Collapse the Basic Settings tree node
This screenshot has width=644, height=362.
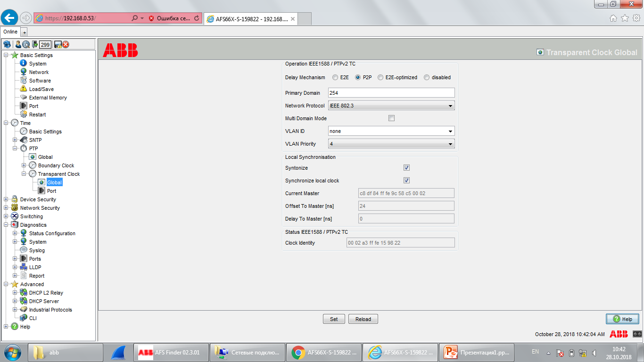[x=6, y=55]
